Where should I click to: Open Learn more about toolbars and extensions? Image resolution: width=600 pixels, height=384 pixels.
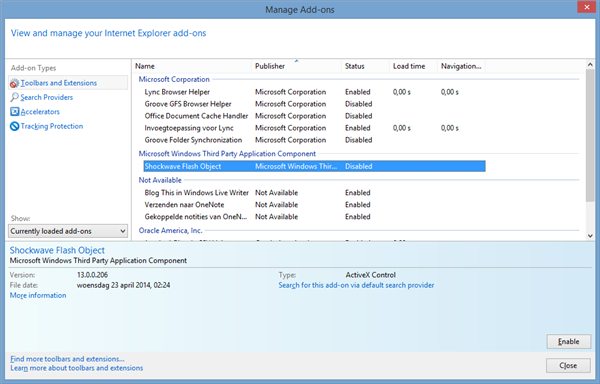point(77,368)
